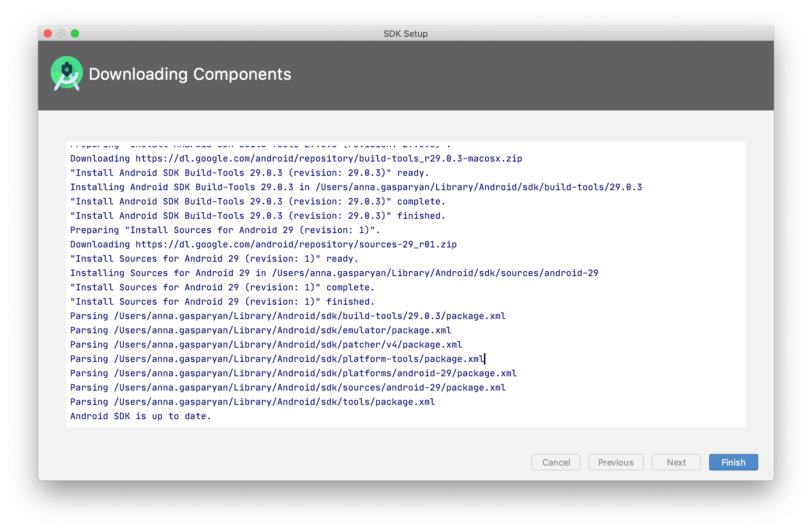Click the green maximize button
812x531 pixels.
[x=75, y=33]
